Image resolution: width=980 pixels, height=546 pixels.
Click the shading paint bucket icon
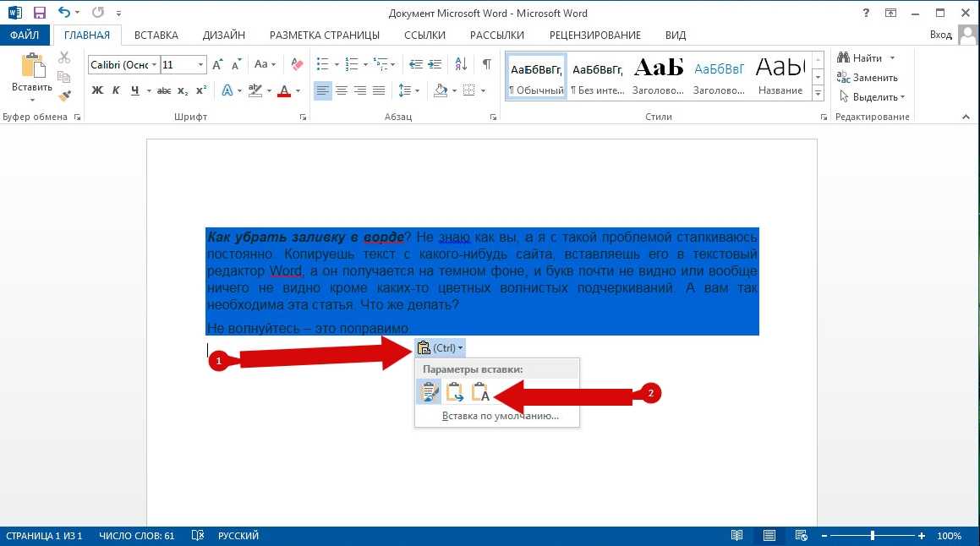pyautogui.click(x=441, y=90)
